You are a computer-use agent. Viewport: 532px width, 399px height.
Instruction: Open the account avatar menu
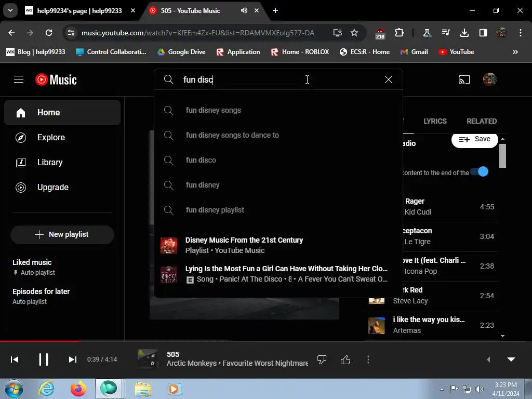point(489,79)
